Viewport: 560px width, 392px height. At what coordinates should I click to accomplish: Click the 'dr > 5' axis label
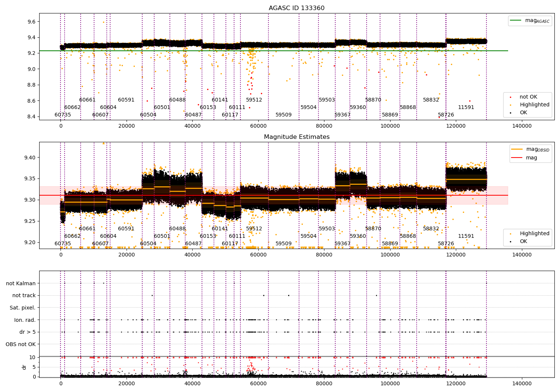pos(28,332)
